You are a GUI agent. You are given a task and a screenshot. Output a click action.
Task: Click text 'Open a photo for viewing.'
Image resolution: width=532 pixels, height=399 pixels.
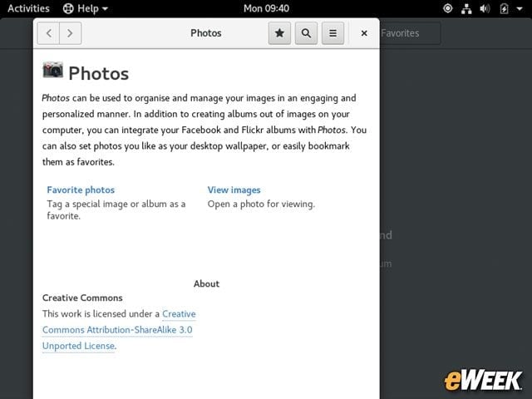(x=261, y=204)
